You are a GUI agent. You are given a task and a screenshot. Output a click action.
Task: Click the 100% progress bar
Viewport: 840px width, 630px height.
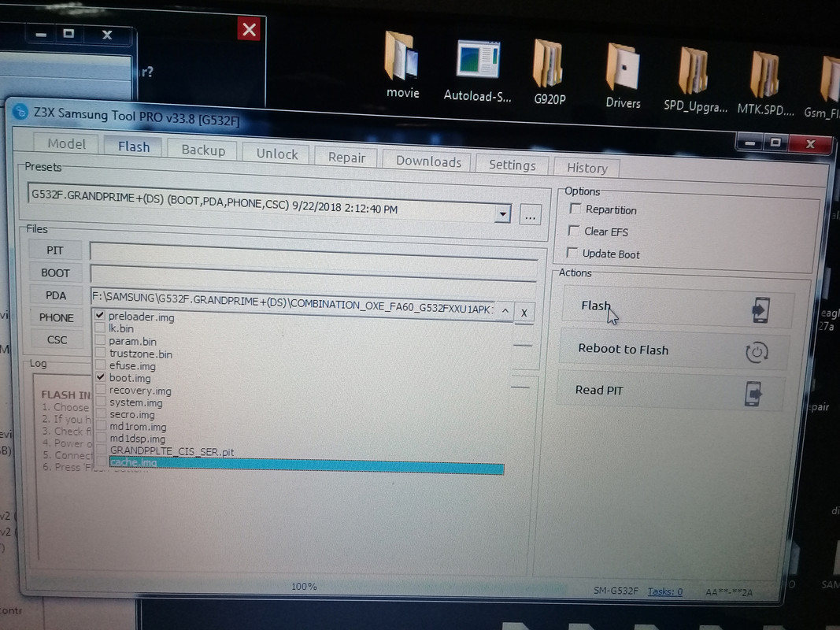point(303,587)
